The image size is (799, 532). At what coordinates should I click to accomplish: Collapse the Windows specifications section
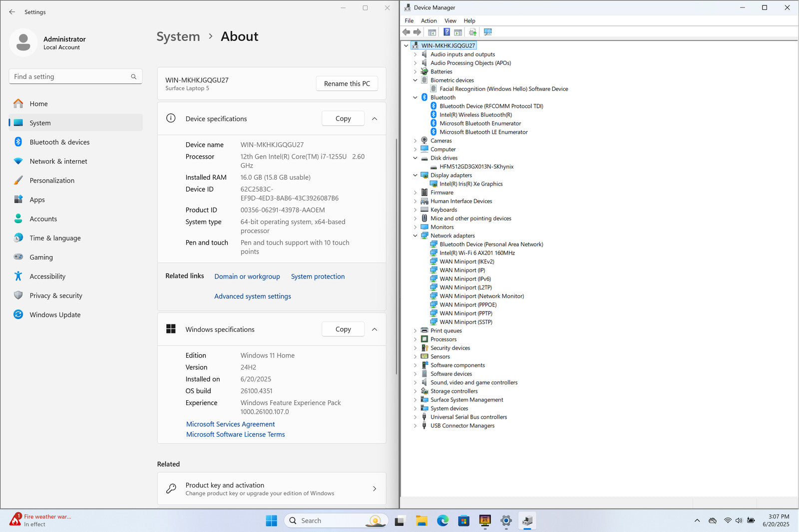[x=375, y=329]
